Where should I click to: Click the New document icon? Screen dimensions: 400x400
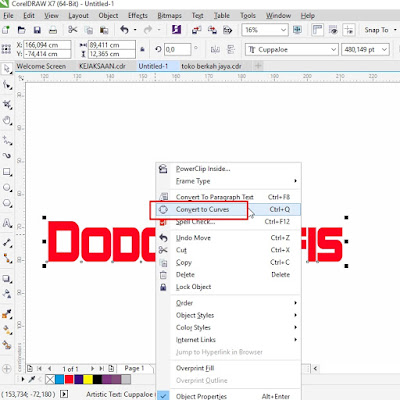pyautogui.click(x=6, y=30)
